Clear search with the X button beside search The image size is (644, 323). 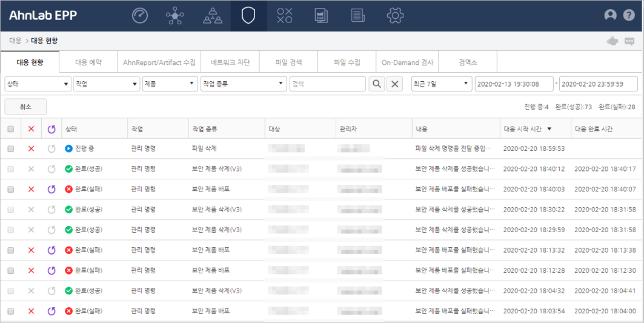coord(394,84)
